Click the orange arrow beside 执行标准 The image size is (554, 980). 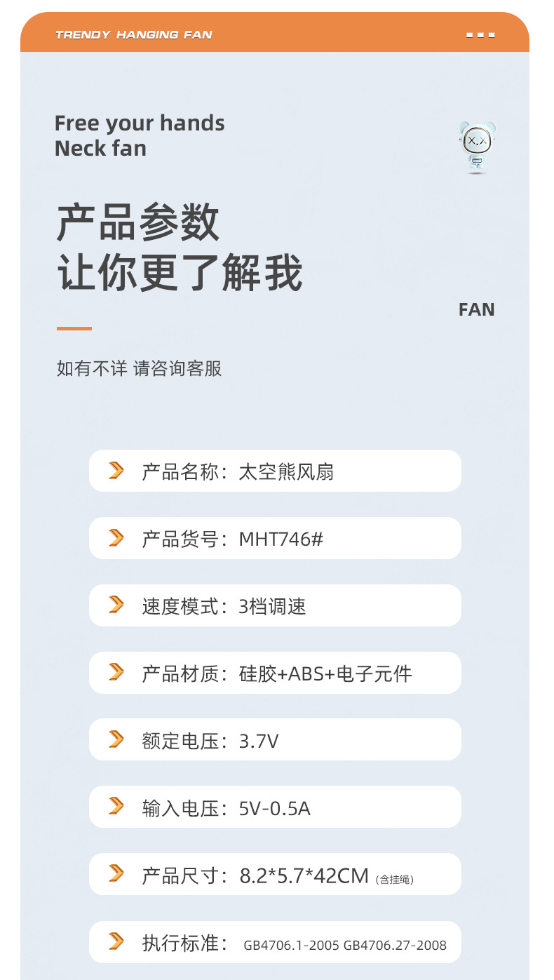pyautogui.click(x=116, y=942)
